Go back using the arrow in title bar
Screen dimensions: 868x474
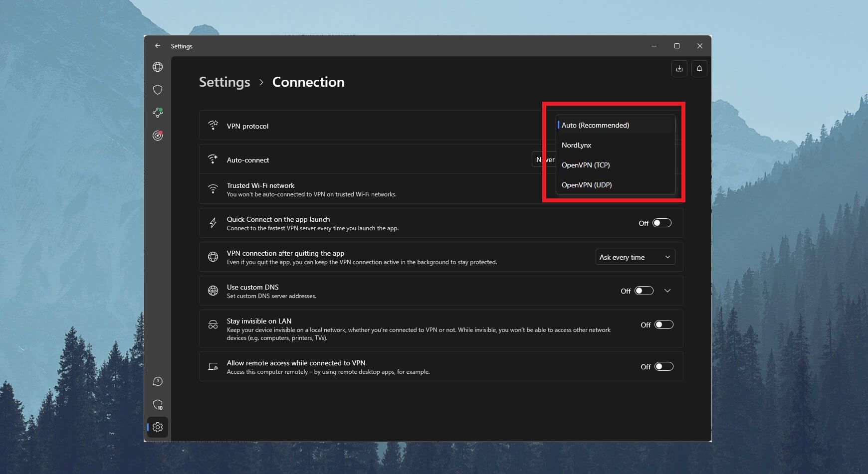click(x=158, y=46)
